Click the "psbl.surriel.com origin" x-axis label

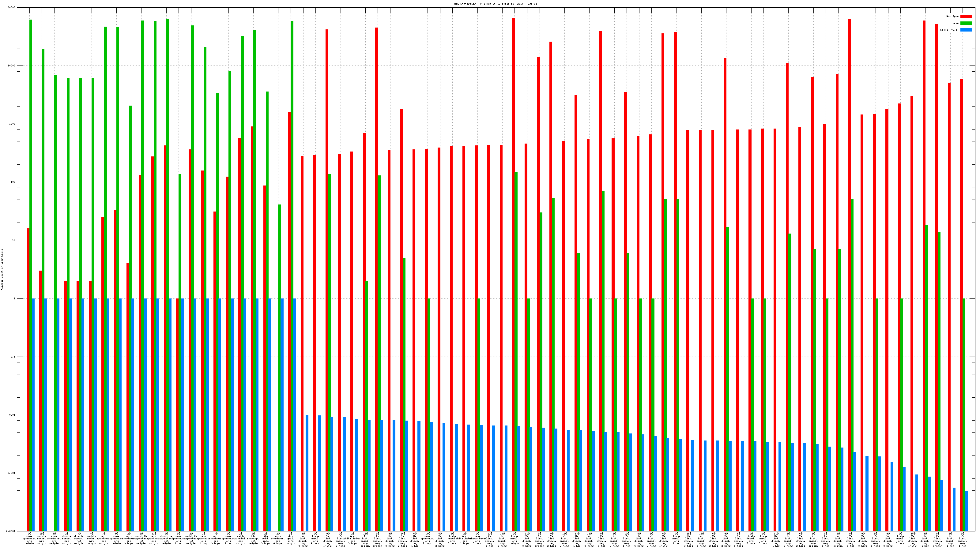pyautogui.click(x=240, y=538)
